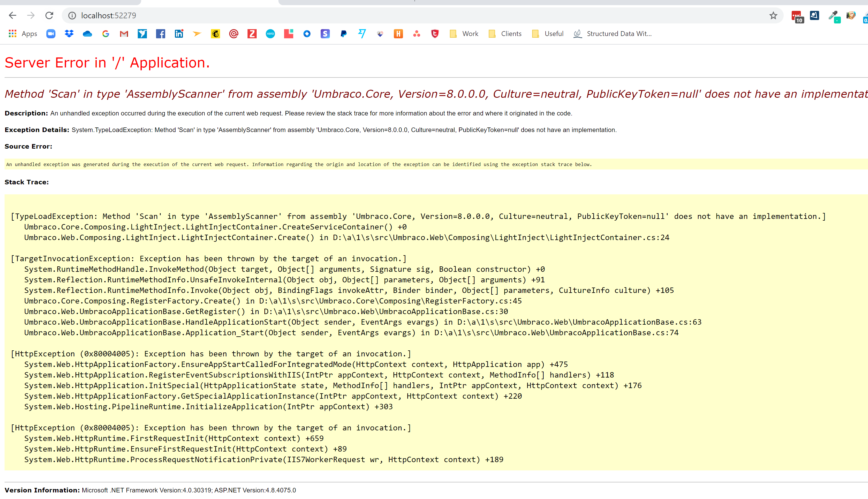Open the Apps grid shortcut

tap(23, 34)
